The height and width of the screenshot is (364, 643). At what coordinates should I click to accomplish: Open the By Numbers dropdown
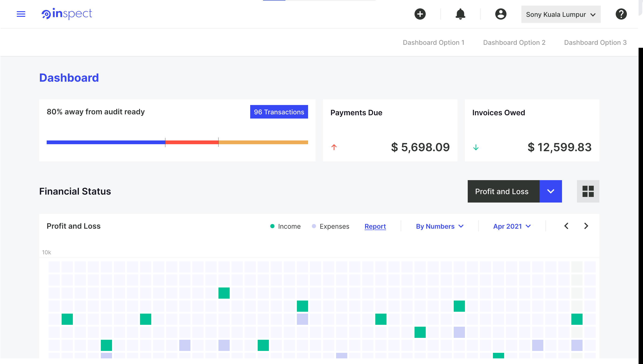pyautogui.click(x=440, y=226)
